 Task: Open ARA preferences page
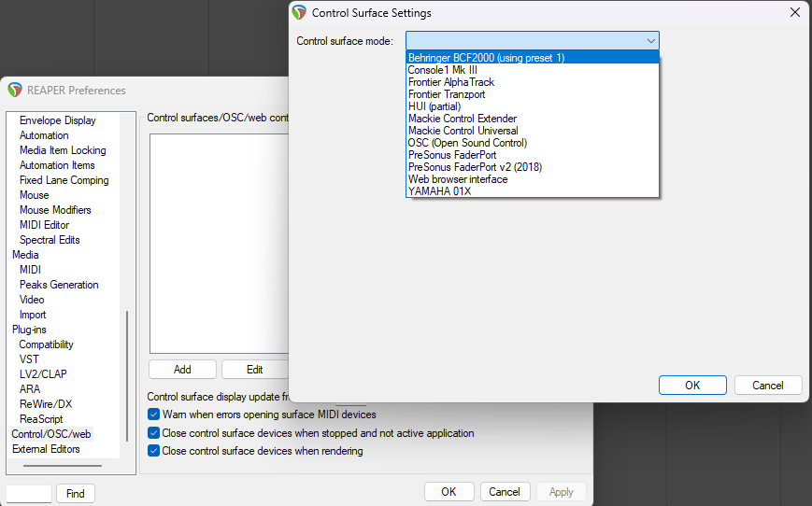30,389
